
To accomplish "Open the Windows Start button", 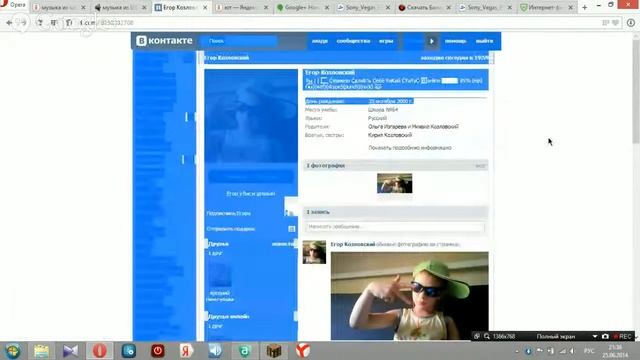I will click(x=13, y=351).
